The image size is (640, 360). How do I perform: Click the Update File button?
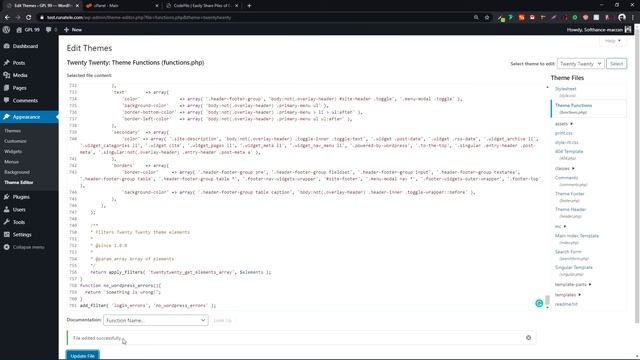tap(82, 356)
